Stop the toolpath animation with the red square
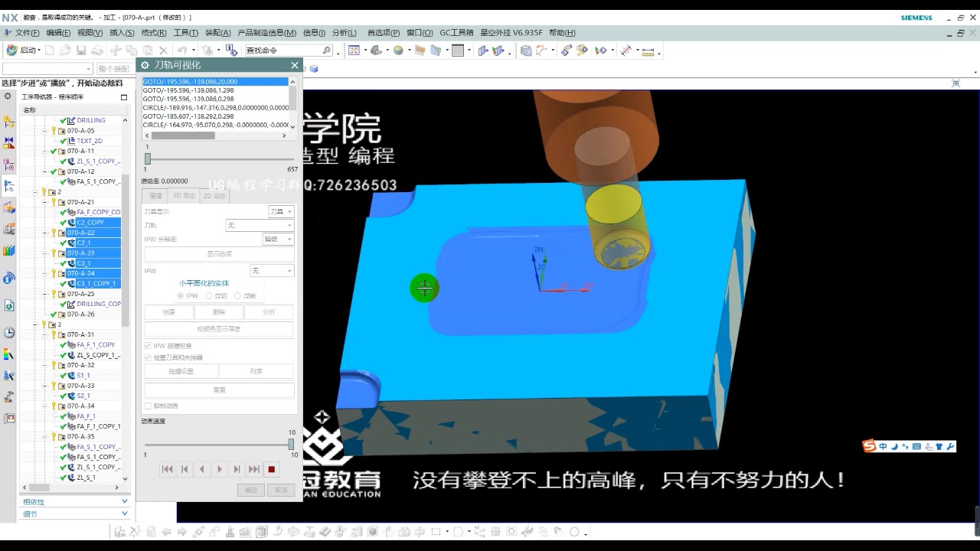The height and width of the screenshot is (551, 980). pos(272,469)
